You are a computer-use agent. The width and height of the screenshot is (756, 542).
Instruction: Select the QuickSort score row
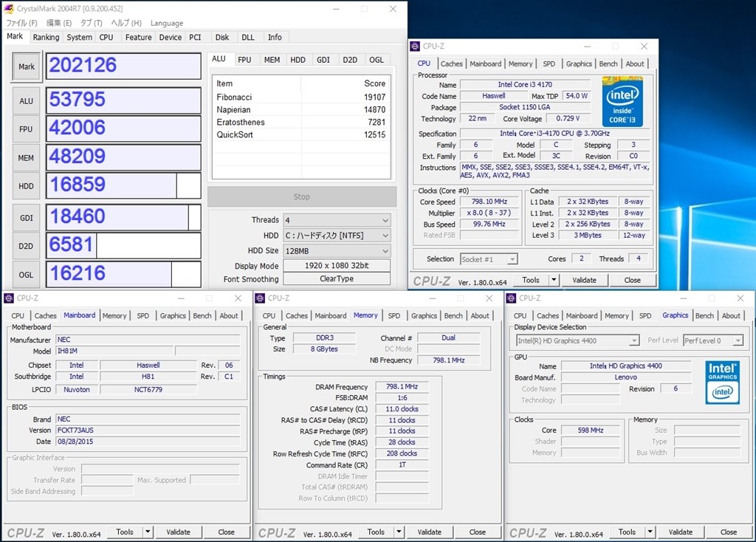[301, 134]
